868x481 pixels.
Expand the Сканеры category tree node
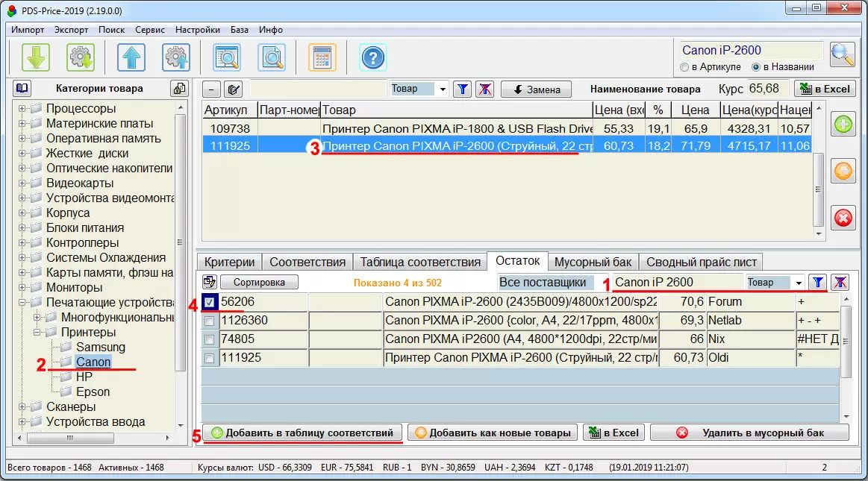[x=23, y=407]
